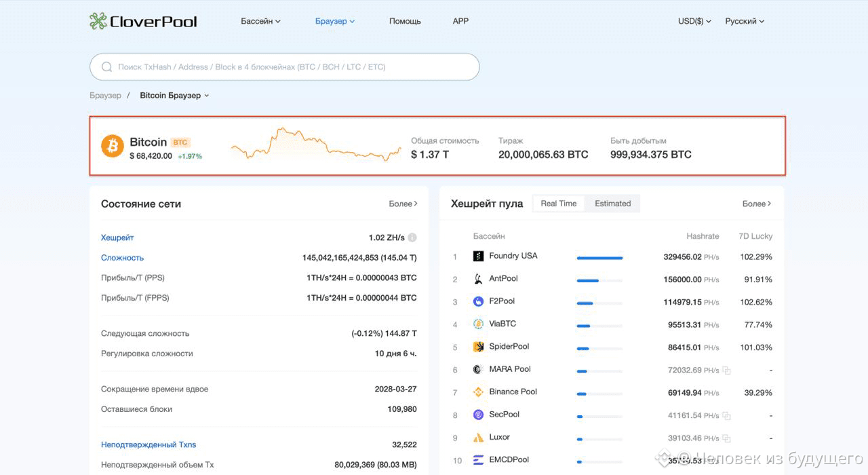Switch pool hashrate to Estimated
The image size is (868, 475).
click(613, 204)
